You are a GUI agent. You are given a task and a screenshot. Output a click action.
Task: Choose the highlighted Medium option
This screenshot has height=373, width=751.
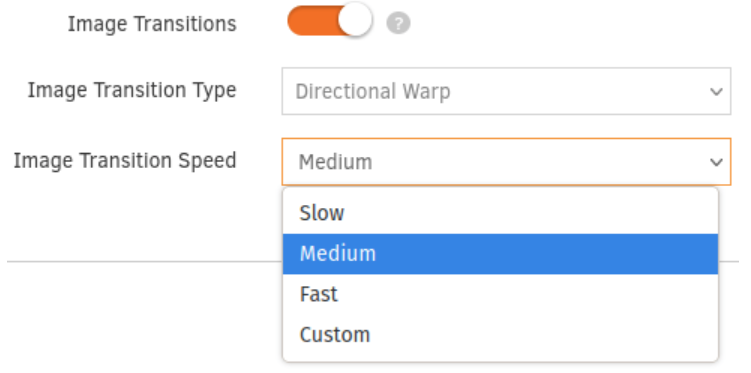pos(501,254)
